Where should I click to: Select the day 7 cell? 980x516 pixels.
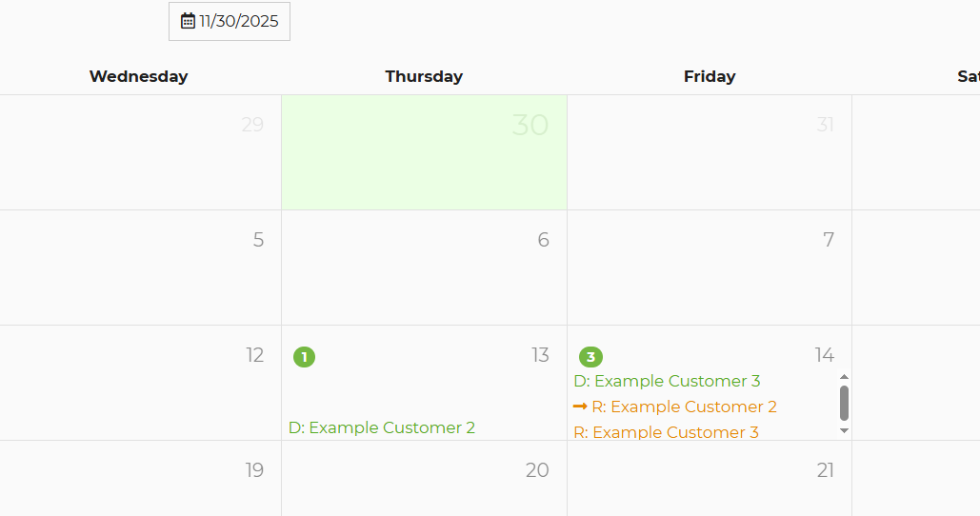[x=710, y=268]
